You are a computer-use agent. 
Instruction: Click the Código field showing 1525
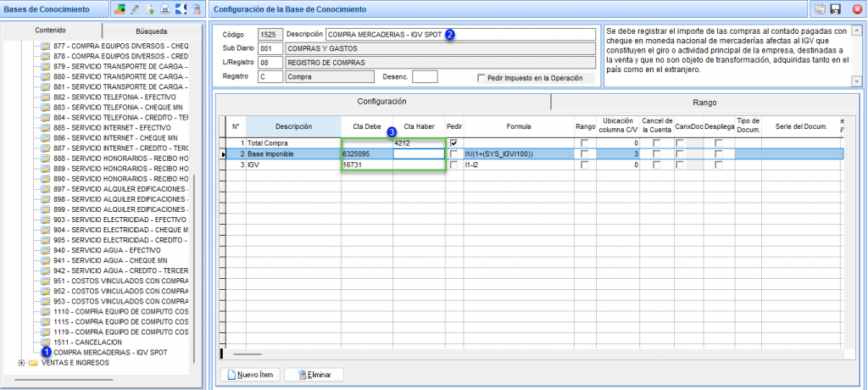point(270,35)
